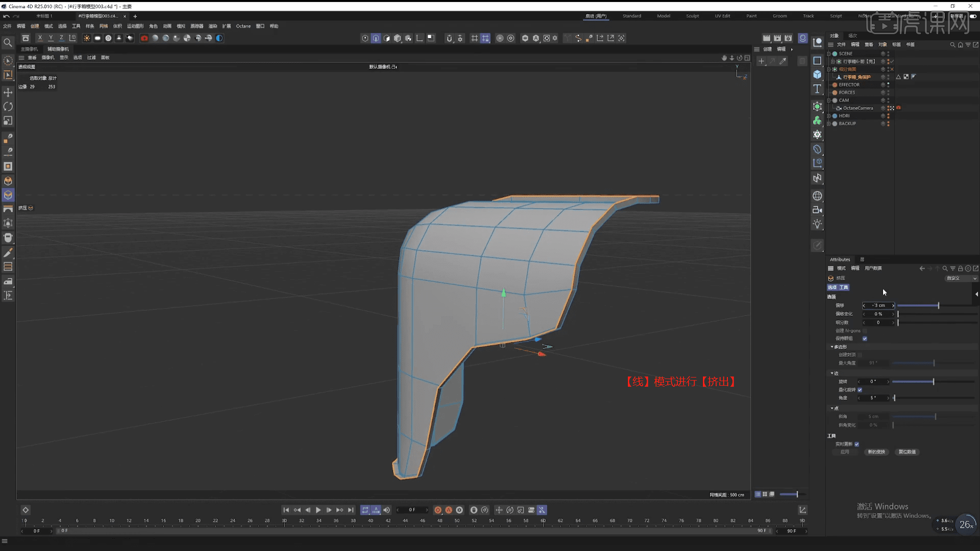980x551 pixels.
Task: Expand the BACKUP tree node
Action: tap(829, 123)
